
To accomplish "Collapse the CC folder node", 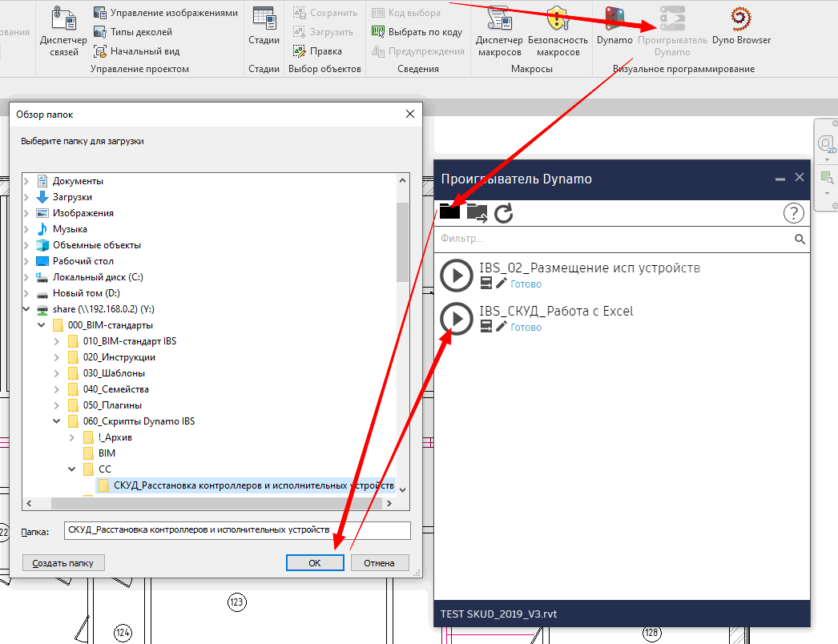I will coord(71,469).
